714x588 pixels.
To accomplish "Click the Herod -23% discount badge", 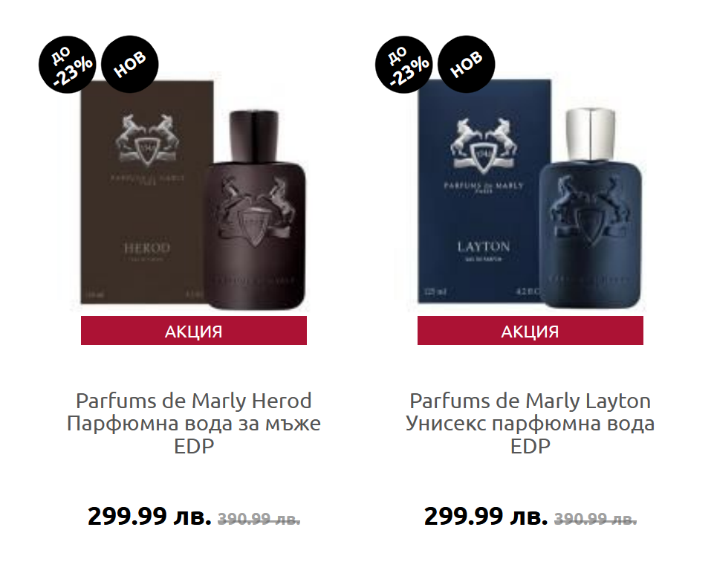I will [68, 65].
